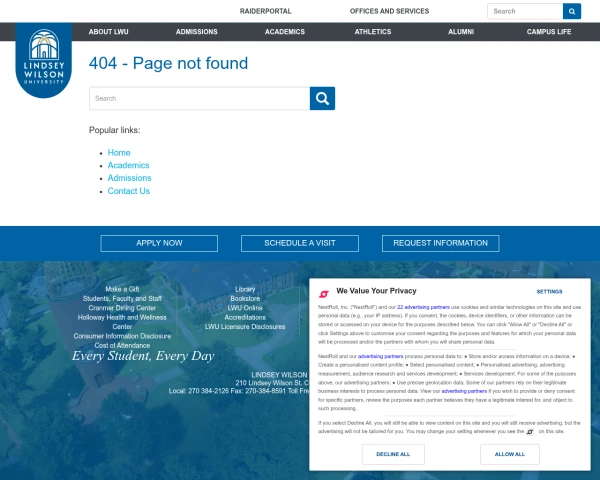Open Cost of Attendance link

122,345
